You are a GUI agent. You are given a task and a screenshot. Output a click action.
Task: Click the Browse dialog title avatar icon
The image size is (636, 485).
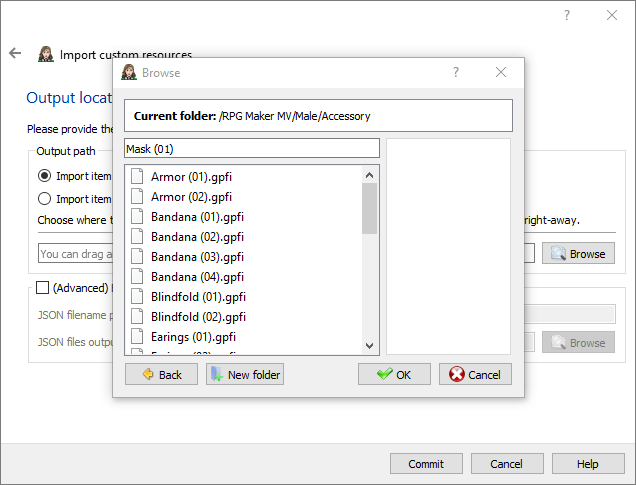coord(129,72)
